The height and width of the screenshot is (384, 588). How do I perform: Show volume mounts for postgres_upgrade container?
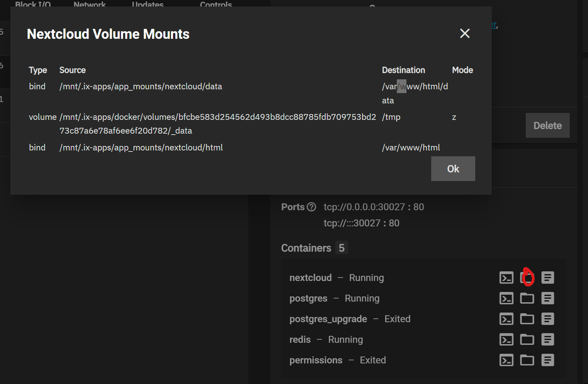point(527,319)
